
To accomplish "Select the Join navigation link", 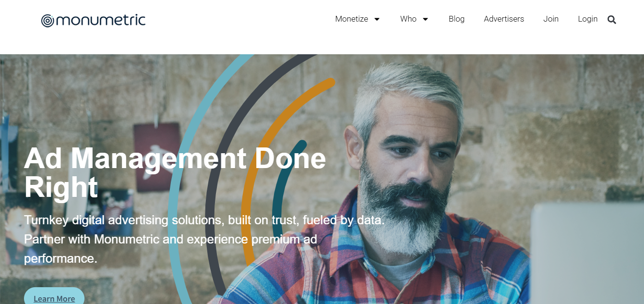I will 551,19.
